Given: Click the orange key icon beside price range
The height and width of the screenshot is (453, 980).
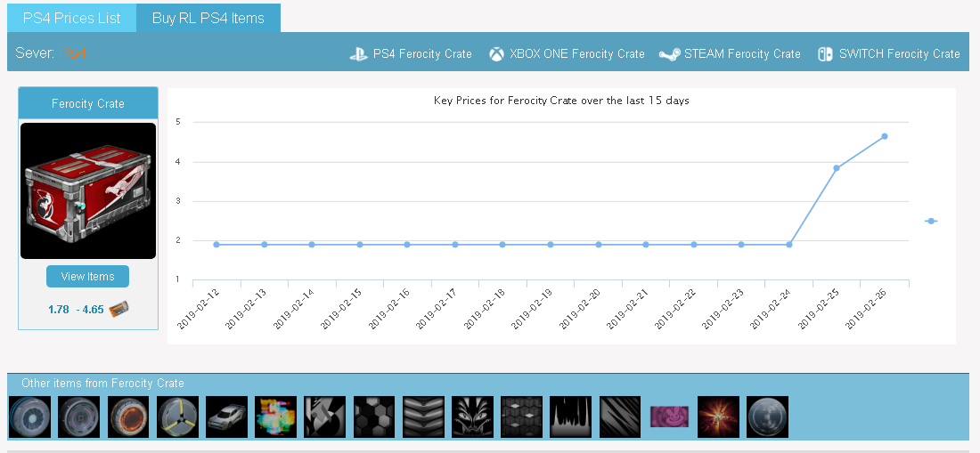Looking at the screenshot, I should coord(118,309).
